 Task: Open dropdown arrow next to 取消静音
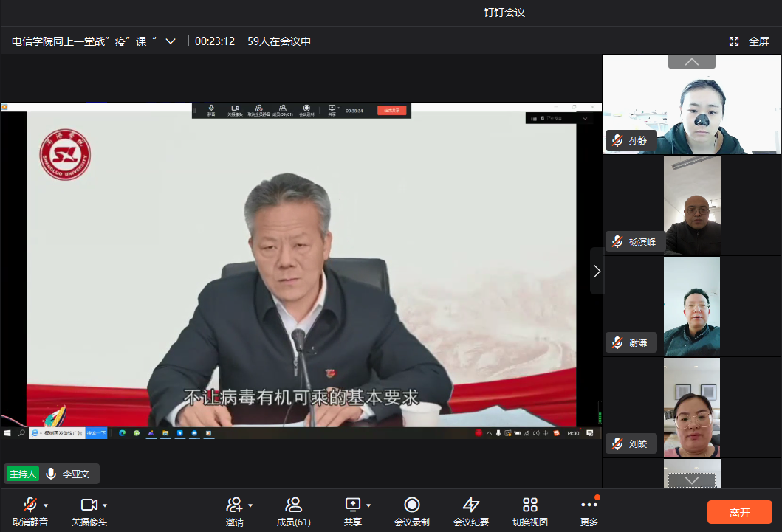point(47,505)
